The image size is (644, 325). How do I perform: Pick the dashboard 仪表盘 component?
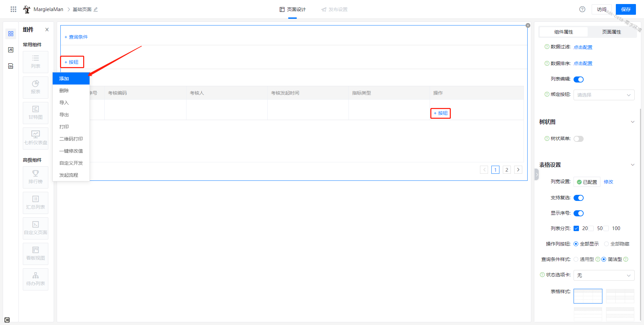(x=36, y=138)
